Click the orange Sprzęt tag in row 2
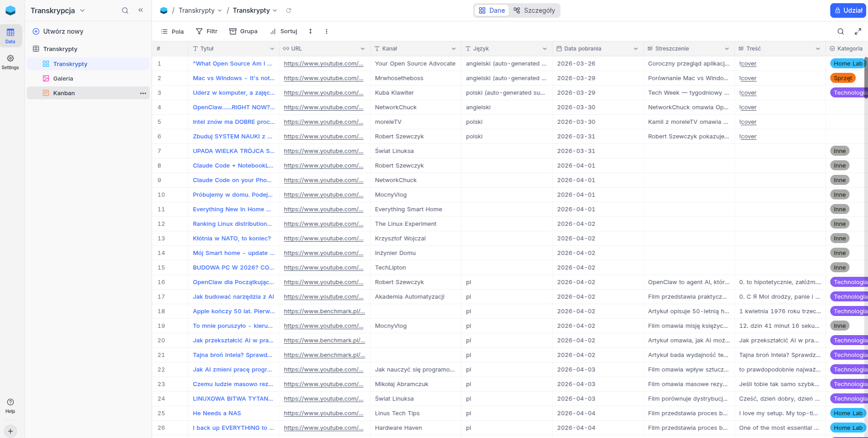The height and width of the screenshot is (438, 868). [843, 78]
